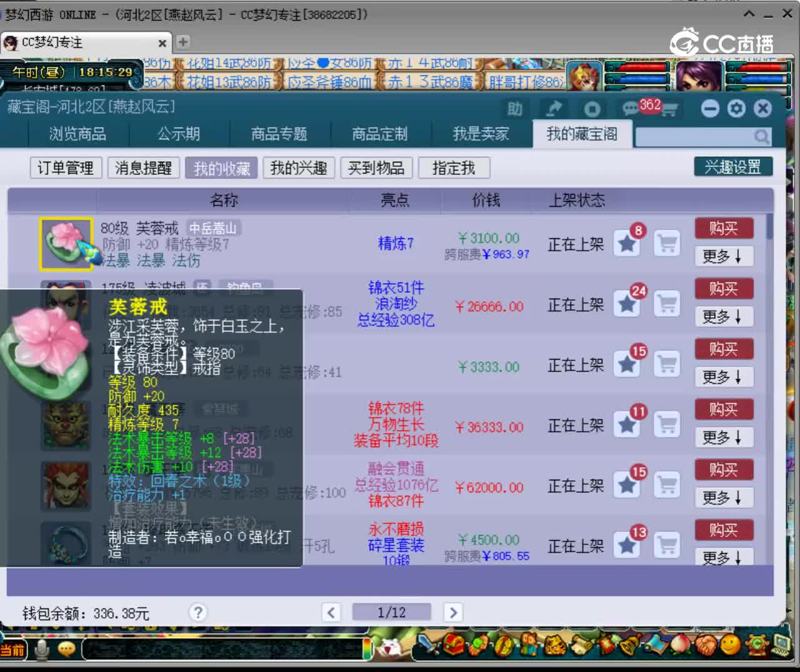The height and width of the screenshot is (672, 800).
Task: Open the 助 helper icon in header
Action: (x=514, y=109)
